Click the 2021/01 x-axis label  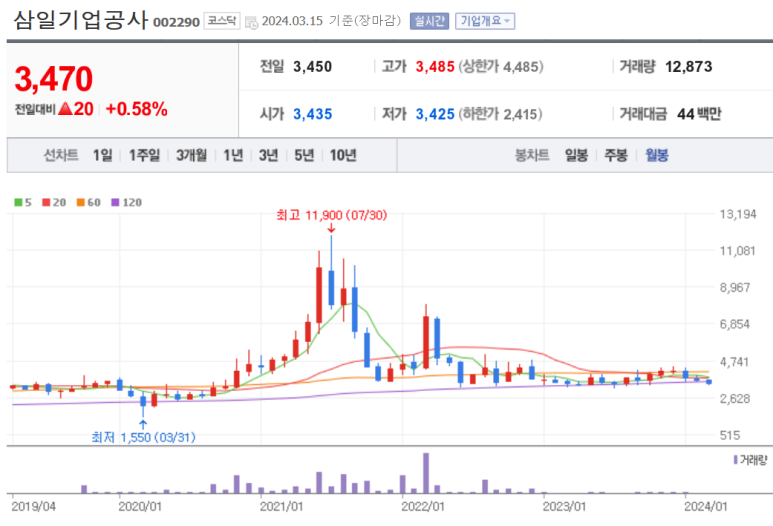click(281, 507)
